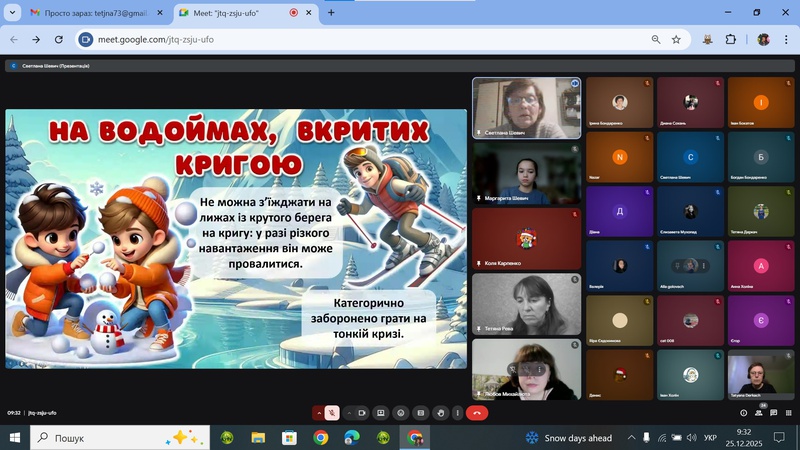Reload the Meet page
800x450 pixels.
tap(59, 39)
